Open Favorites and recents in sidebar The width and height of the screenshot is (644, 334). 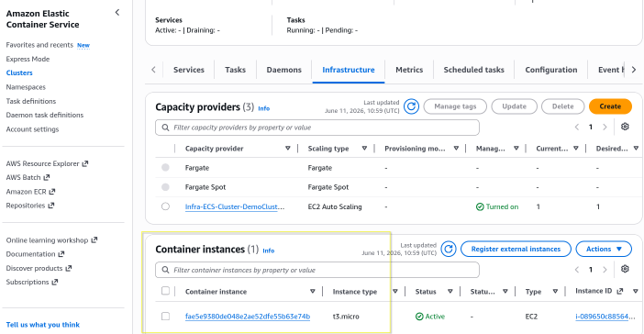click(39, 45)
